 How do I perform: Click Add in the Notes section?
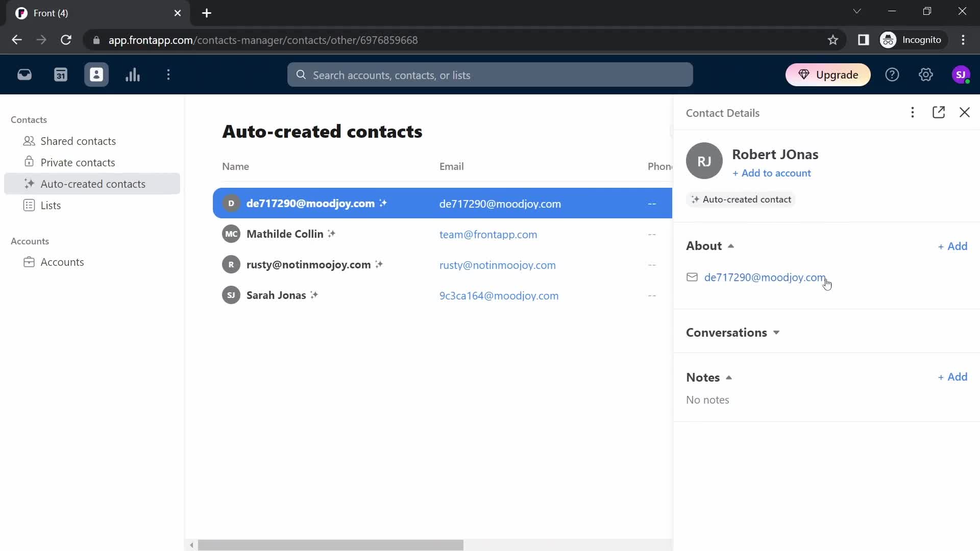952,377
